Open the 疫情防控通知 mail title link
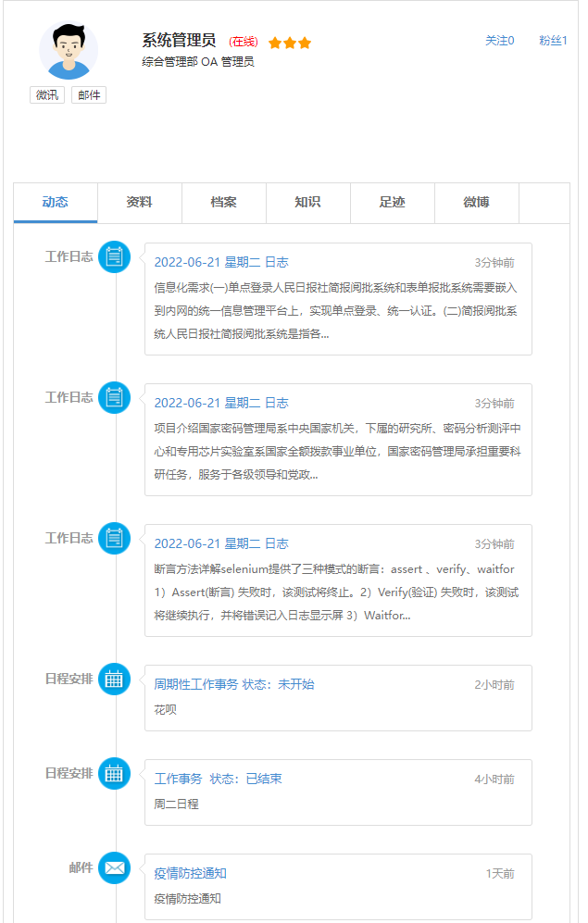 pos(190,873)
